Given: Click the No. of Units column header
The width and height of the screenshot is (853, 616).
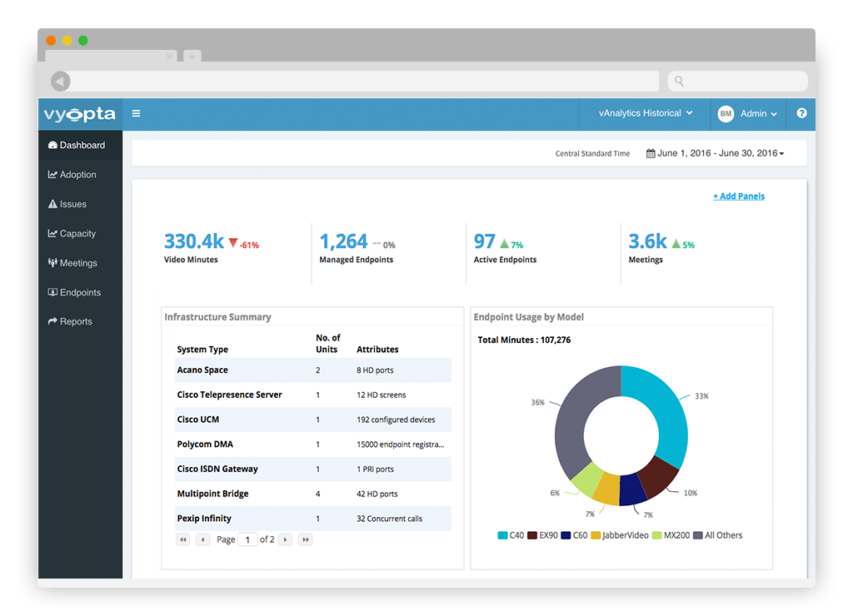Looking at the screenshot, I should 328,344.
